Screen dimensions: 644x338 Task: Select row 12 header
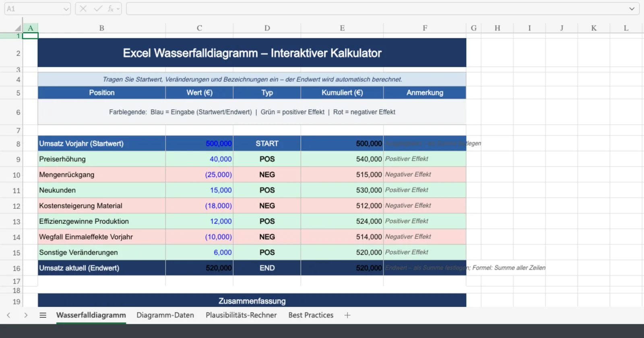coord(11,206)
